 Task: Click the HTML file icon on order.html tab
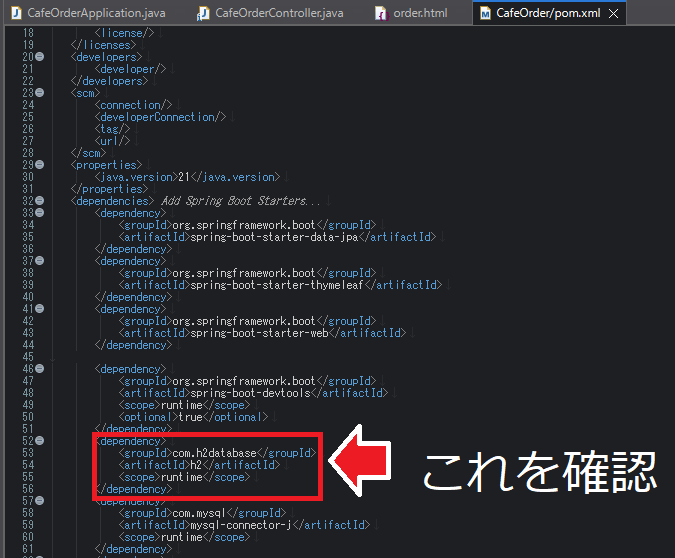(x=381, y=14)
